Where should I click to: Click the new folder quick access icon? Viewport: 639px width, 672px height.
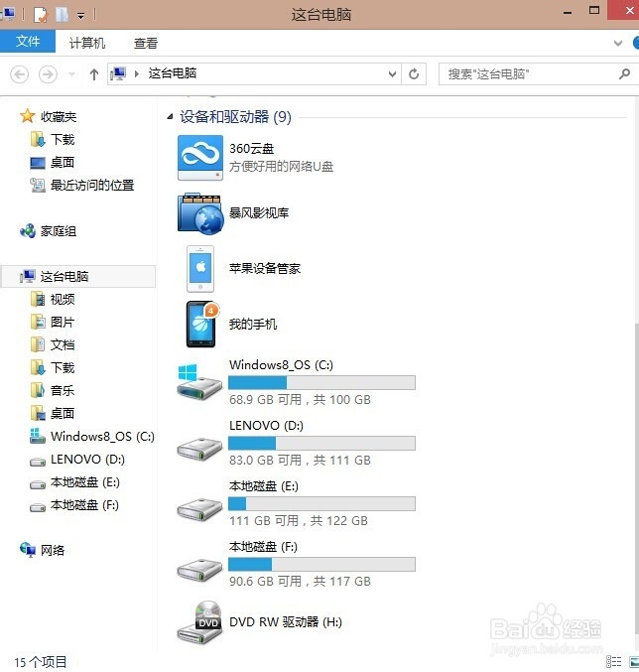click(62, 15)
